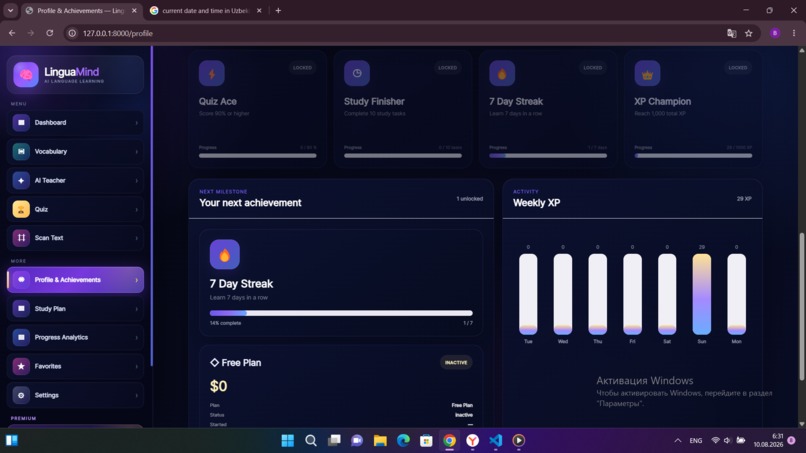Click the Favorites star icon
The image size is (806, 453).
[x=21, y=366]
